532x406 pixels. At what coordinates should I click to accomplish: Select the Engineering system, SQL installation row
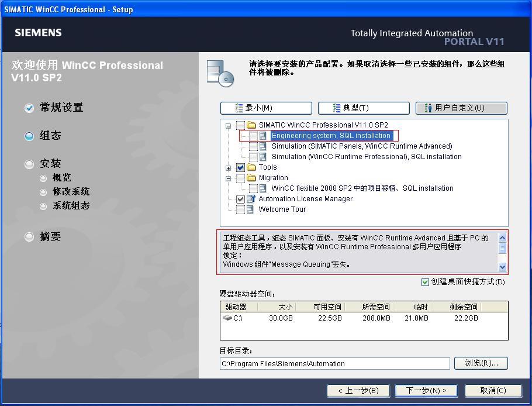pyautogui.click(x=331, y=136)
